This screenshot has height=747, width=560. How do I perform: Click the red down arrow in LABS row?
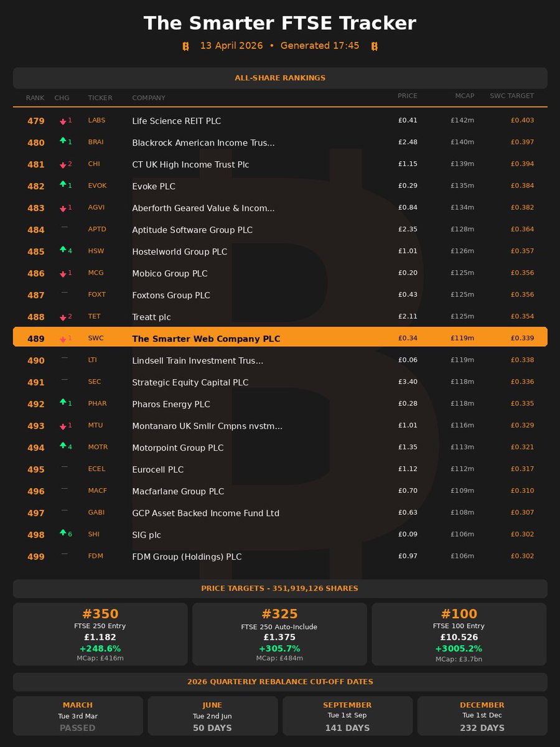coord(63,121)
